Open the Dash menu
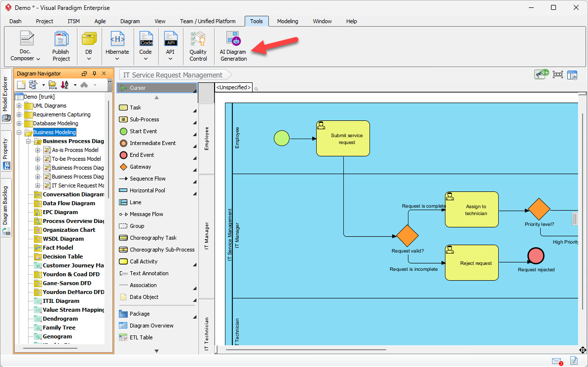588x367 pixels. (15, 21)
